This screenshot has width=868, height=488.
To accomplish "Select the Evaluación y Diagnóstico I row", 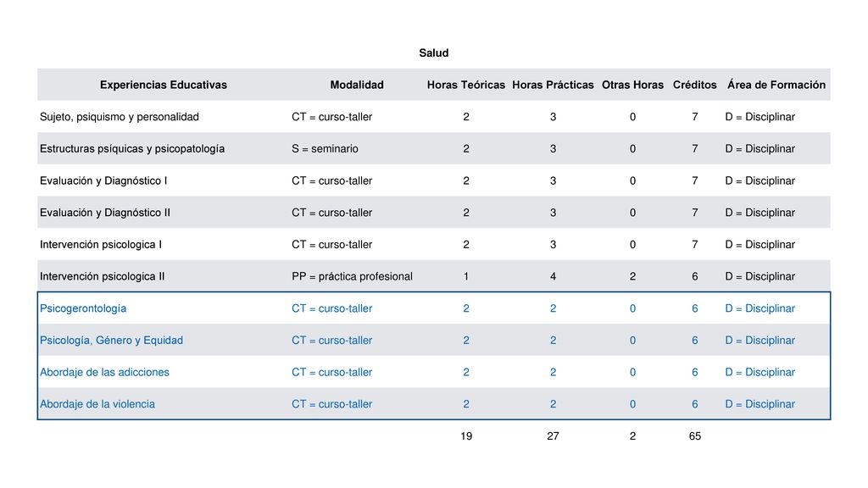I will [x=434, y=180].
